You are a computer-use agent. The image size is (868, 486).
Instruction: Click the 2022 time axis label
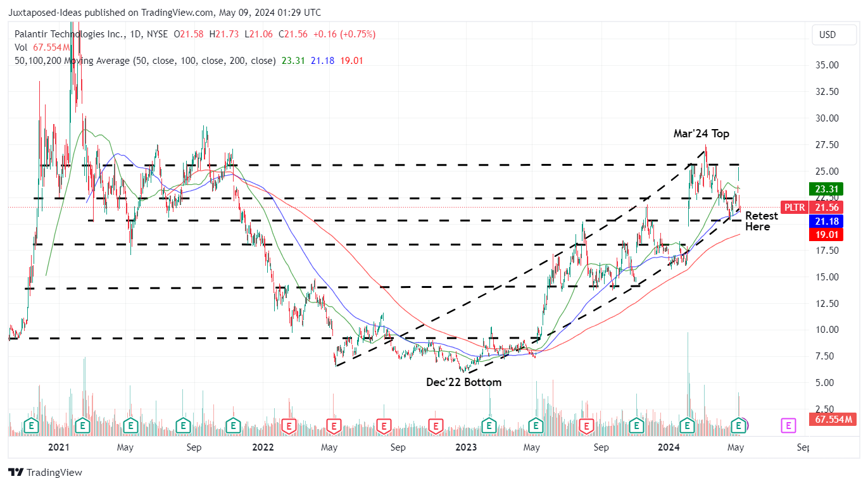pyautogui.click(x=262, y=447)
